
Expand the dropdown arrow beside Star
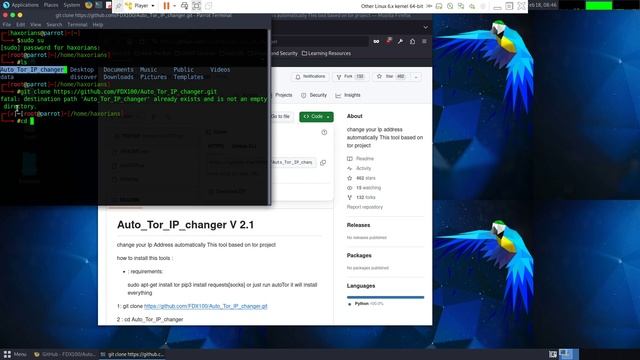tap(416, 76)
